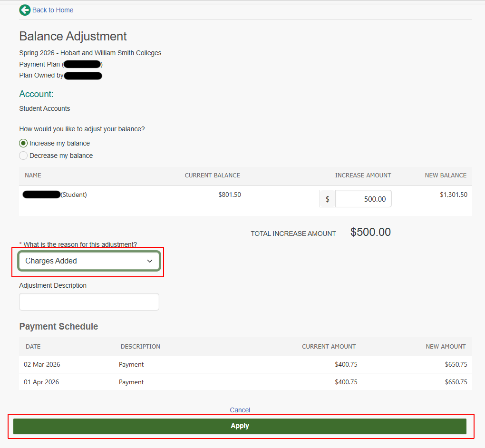This screenshot has width=485, height=448.
Task: Click the $801.50 current balance value
Action: [x=230, y=195]
